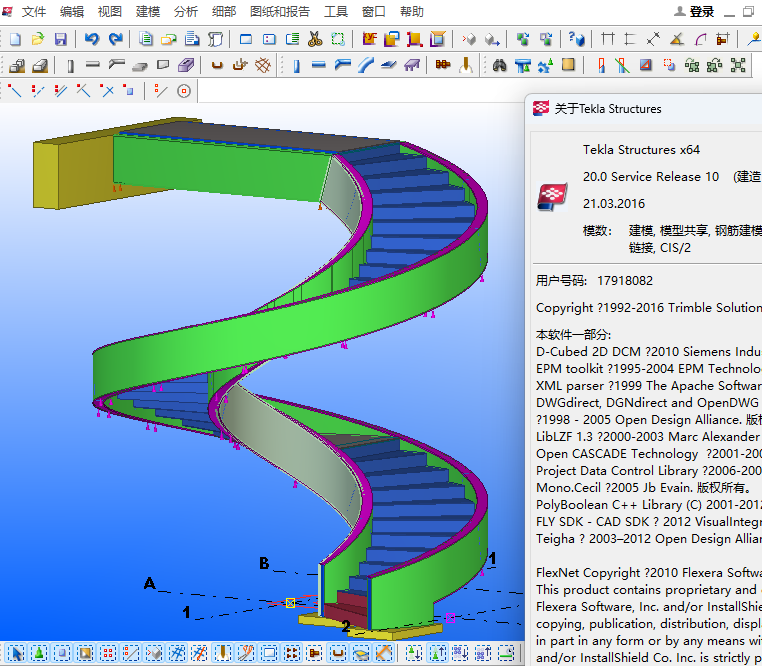Click the 关于Tekla Structures dialog title bar

[640, 109]
